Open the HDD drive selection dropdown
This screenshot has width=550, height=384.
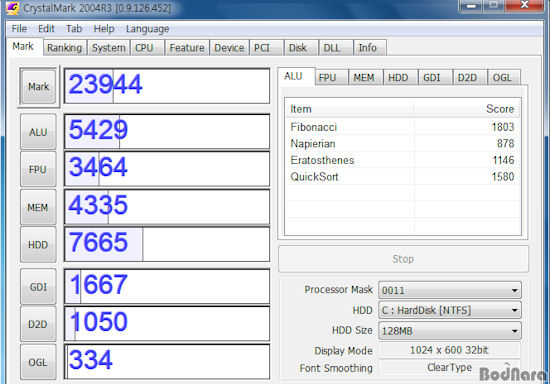450,310
